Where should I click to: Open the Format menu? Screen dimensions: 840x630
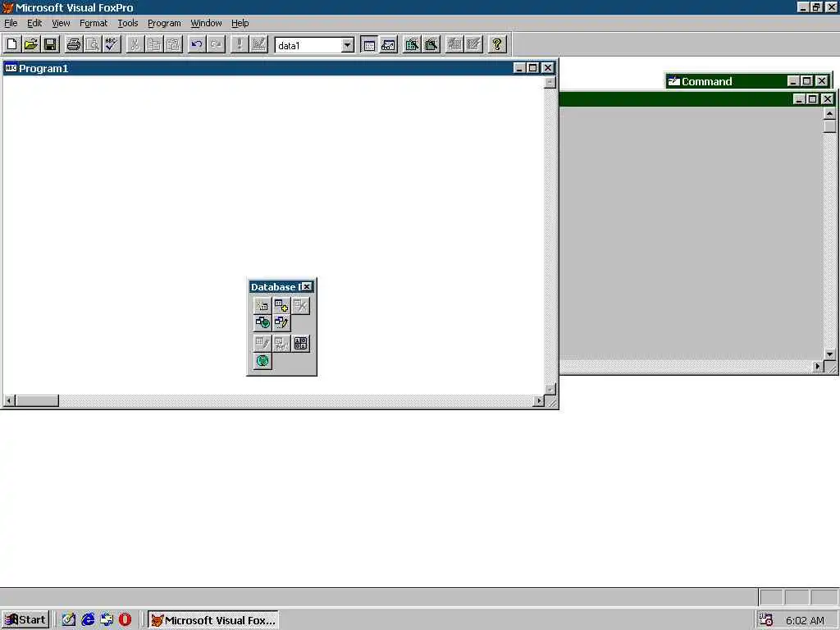coord(94,23)
